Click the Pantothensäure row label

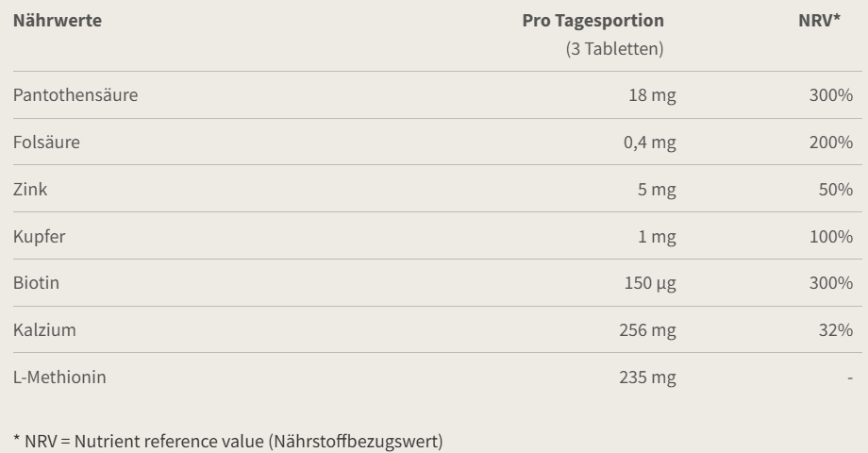pyautogui.click(x=75, y=95)
